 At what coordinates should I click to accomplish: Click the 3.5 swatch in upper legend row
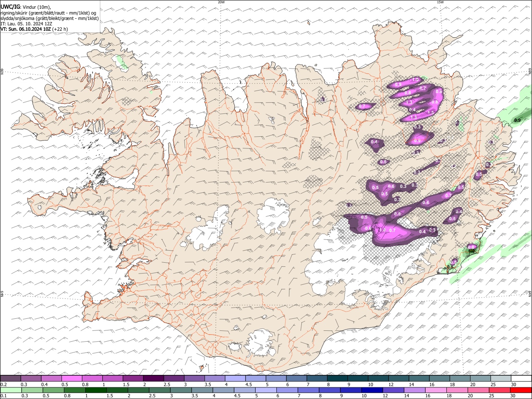tap(214, 378)
